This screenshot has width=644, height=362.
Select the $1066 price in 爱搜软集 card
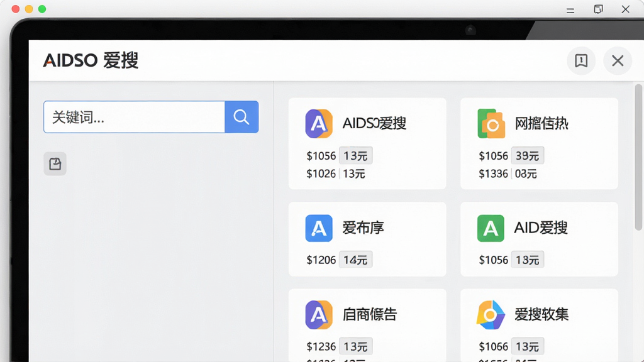coord(493,346)
